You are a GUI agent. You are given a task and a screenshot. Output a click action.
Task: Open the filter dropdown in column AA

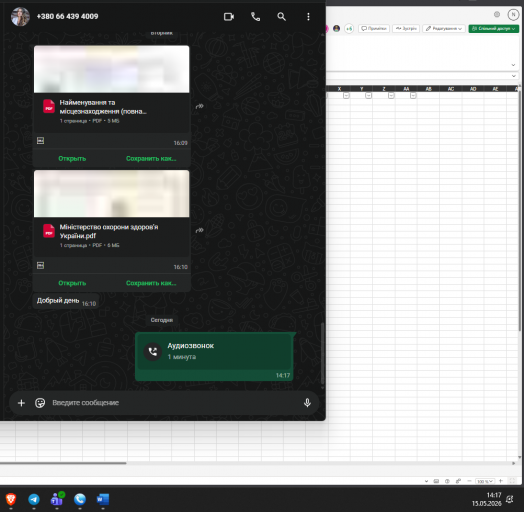pyautogui.click(x=413, y=96)
